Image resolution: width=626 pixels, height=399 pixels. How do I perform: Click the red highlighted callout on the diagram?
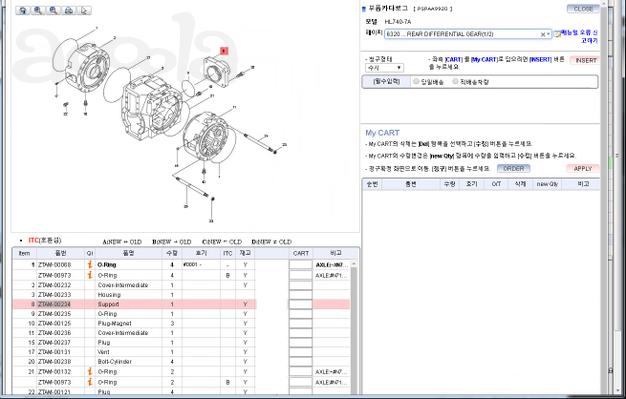click(x=224, y=51)
